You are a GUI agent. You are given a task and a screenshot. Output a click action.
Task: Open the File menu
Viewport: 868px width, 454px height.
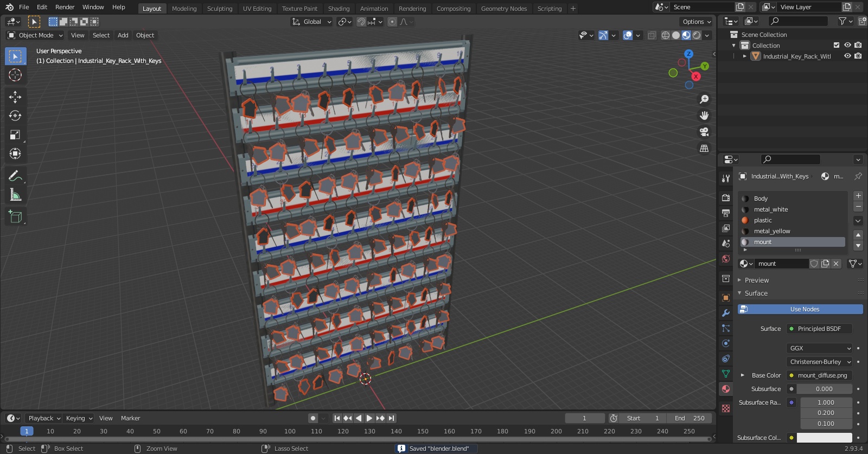pos(24,7)
